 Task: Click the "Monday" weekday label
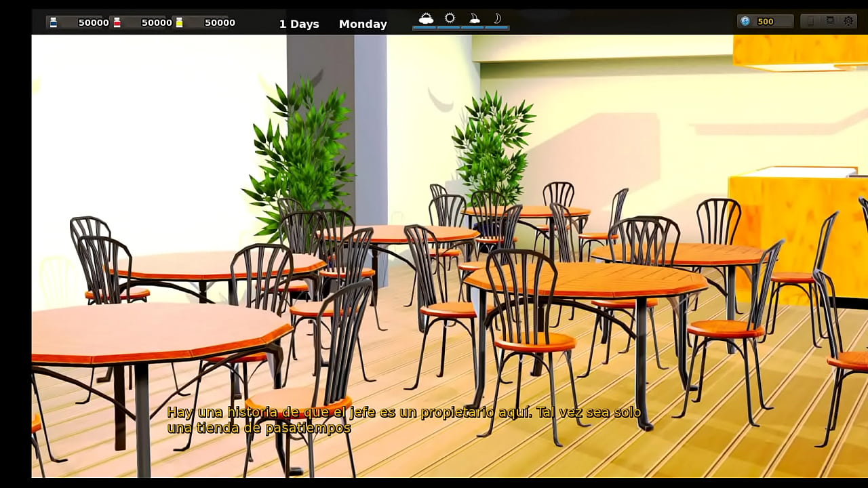pyautogui.click(x=363, y=24)
